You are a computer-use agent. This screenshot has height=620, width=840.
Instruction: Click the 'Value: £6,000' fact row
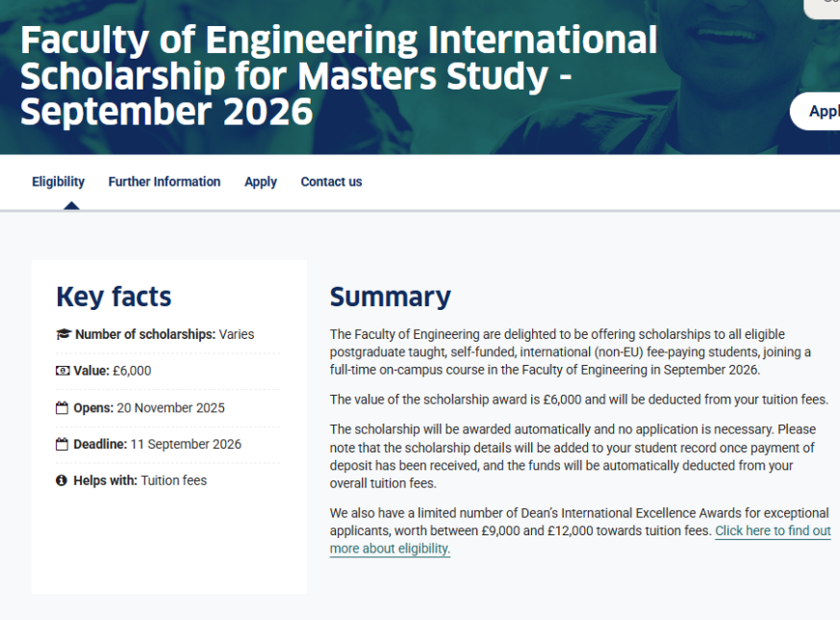point(112,371)
